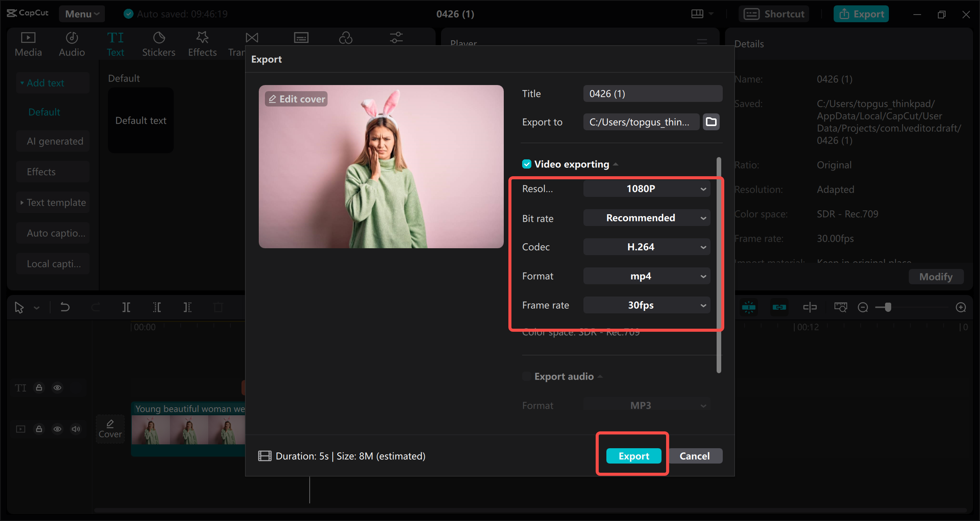Click the Undo icon

65,307
